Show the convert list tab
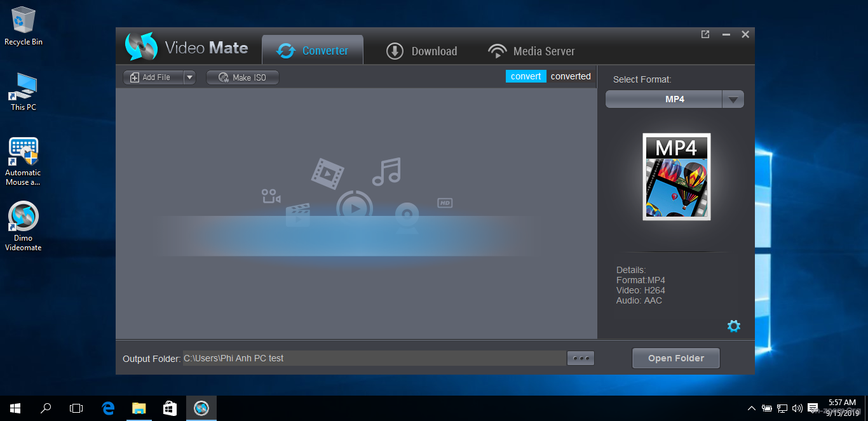The height and width of the screenshot is (421, 868). pos(526,76)
